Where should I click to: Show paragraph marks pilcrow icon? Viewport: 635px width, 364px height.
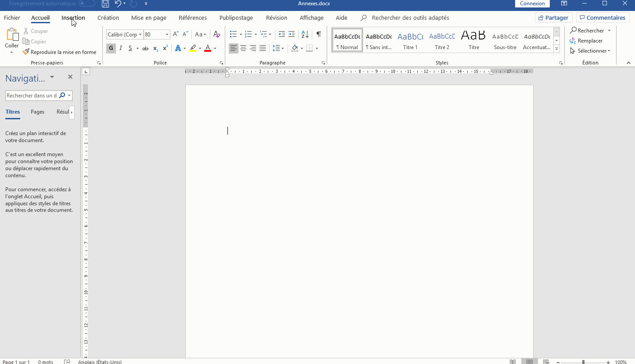click(319, 34)
